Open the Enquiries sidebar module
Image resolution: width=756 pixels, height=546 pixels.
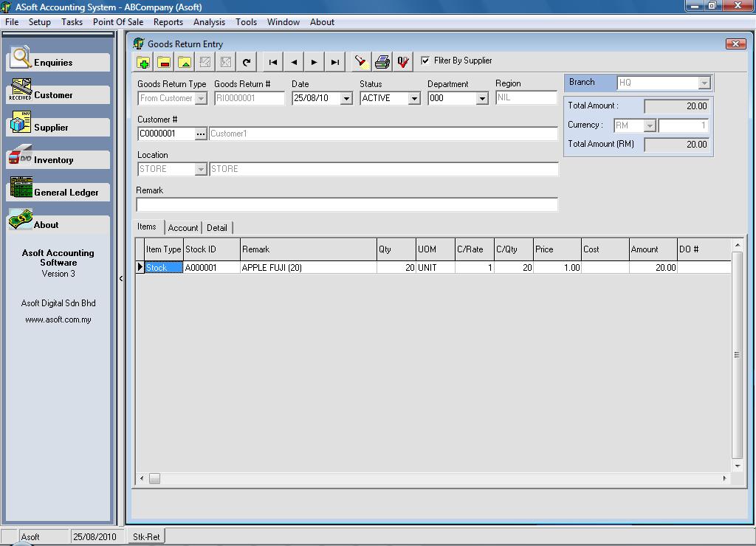(x=58, y=62)
